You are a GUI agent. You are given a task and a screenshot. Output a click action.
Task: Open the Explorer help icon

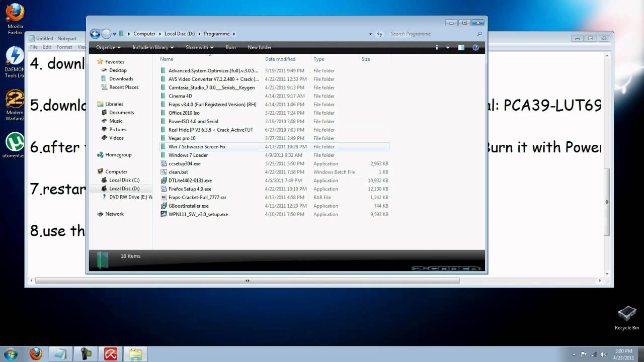pos(475,47)
